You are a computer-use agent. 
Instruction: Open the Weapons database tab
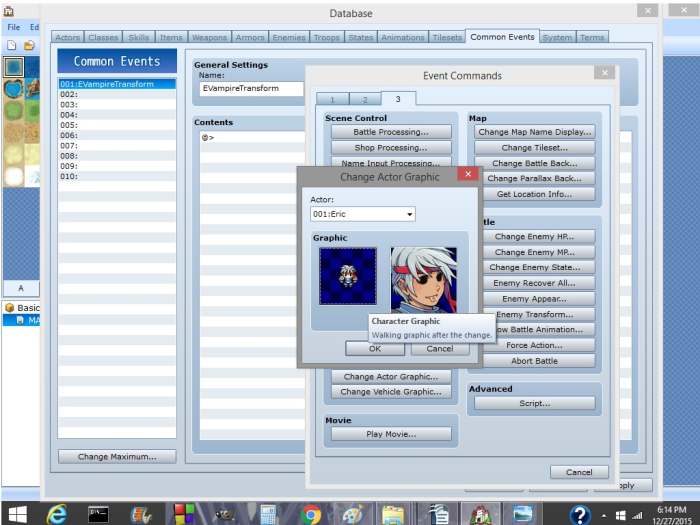[209, 38]
